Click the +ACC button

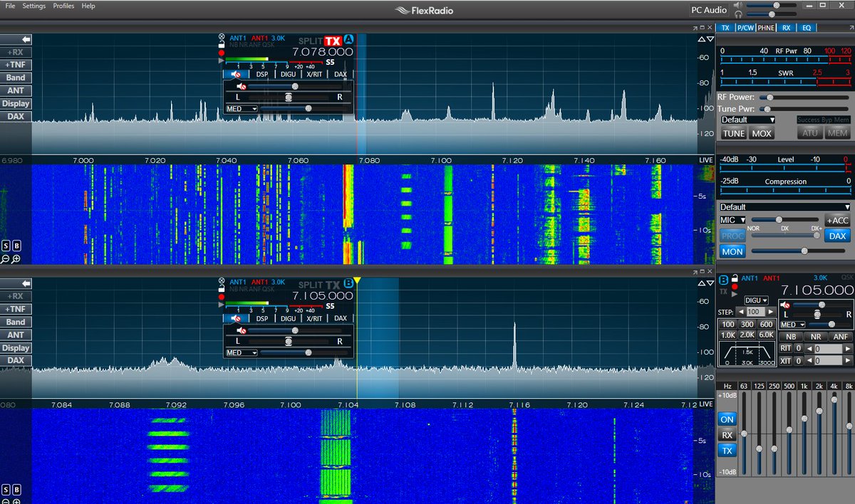837,221
